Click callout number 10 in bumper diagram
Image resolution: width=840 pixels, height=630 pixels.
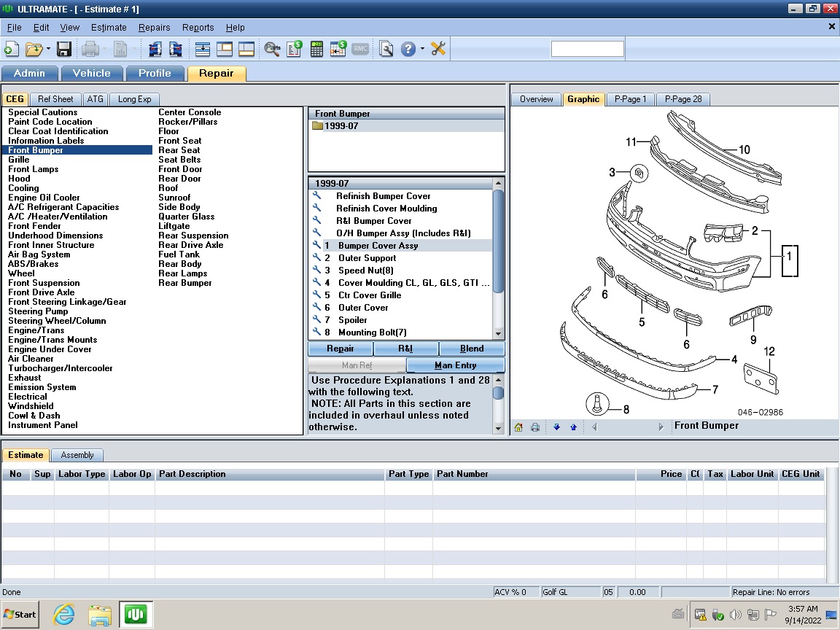click(744, 150)
